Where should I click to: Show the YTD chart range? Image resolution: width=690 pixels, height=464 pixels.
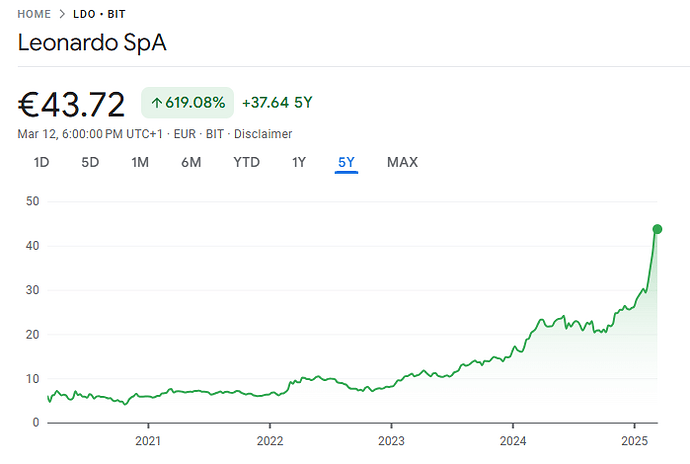point(246,162)
